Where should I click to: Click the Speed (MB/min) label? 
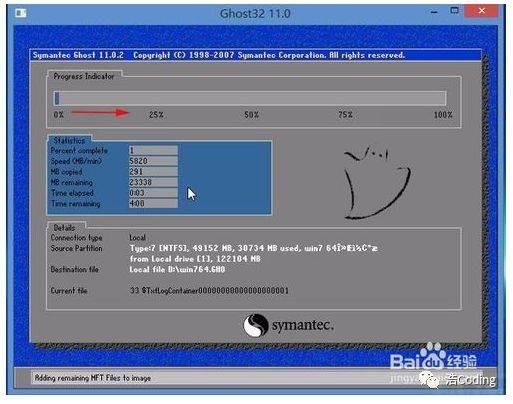(x=76, y=161)
